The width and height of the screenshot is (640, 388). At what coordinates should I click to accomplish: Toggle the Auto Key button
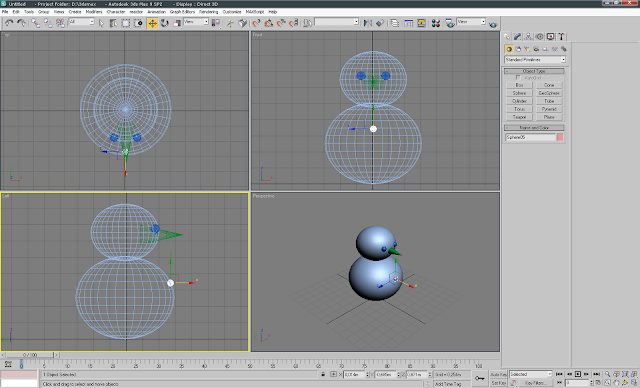point(498,374)
